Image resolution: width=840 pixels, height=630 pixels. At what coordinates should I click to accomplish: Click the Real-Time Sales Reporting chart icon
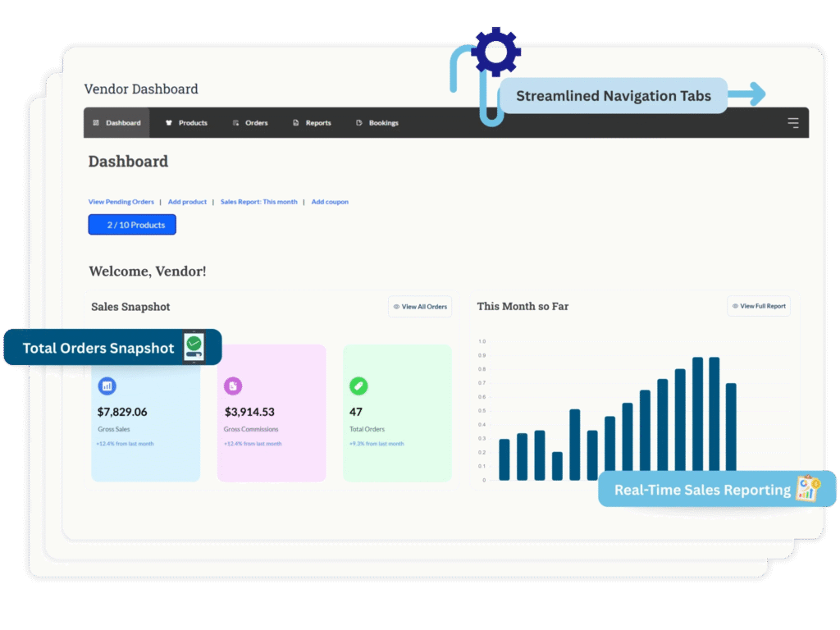(x=807, y=489)
